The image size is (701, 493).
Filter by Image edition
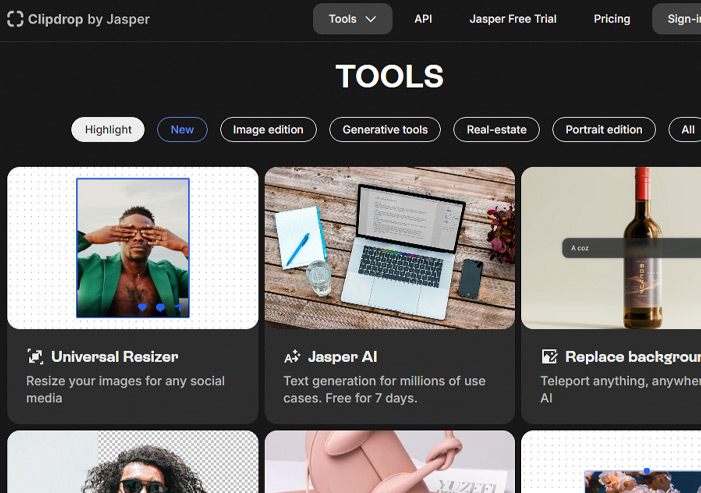click(268, 130)
